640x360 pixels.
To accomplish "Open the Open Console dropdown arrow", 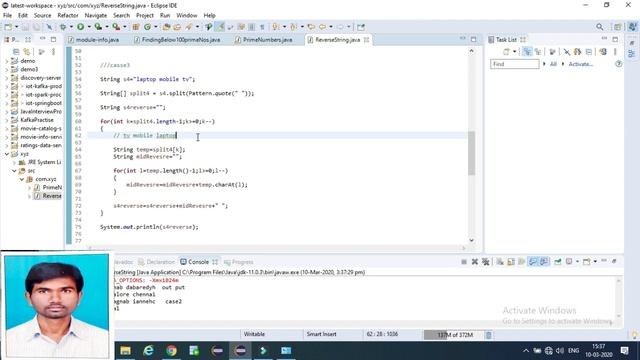I will point(595,262).
